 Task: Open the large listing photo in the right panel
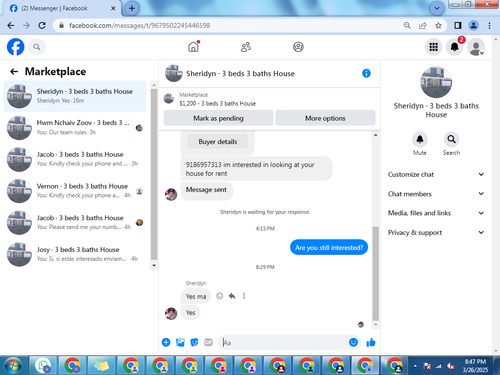click(436, 82)
